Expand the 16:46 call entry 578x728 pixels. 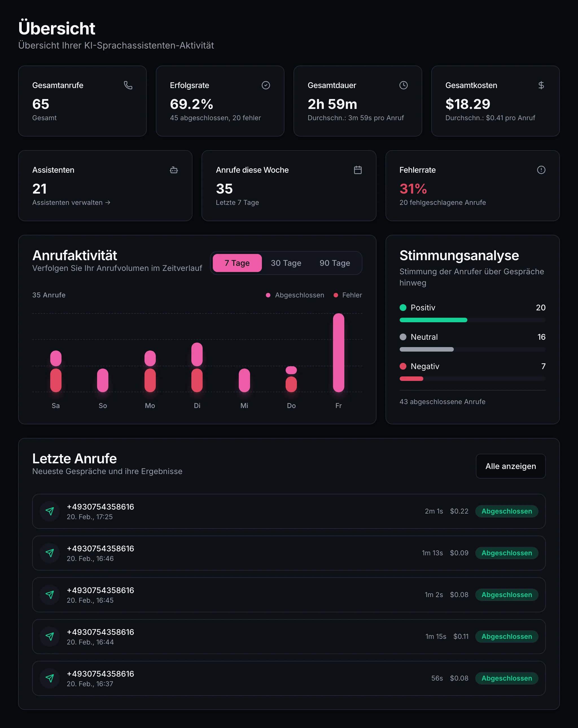[288, 553]
